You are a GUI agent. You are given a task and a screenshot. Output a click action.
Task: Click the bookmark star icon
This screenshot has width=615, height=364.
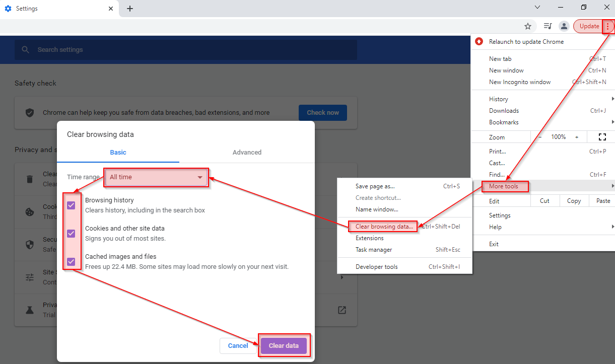coord(528,26)
